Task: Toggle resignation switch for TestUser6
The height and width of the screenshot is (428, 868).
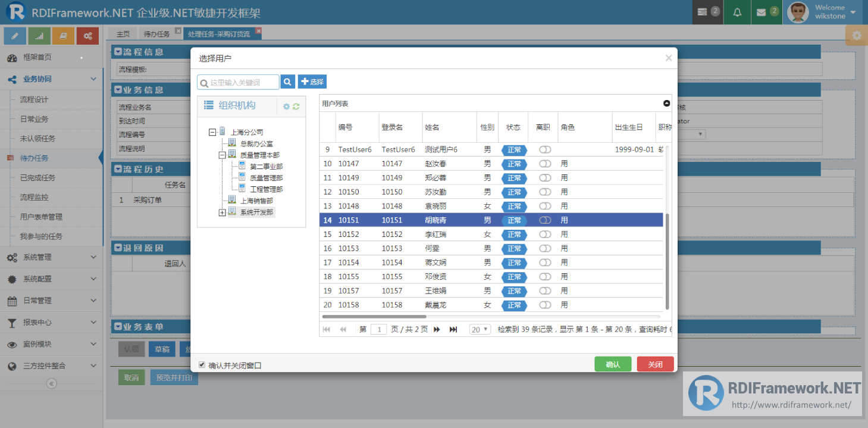Action: 545,149
